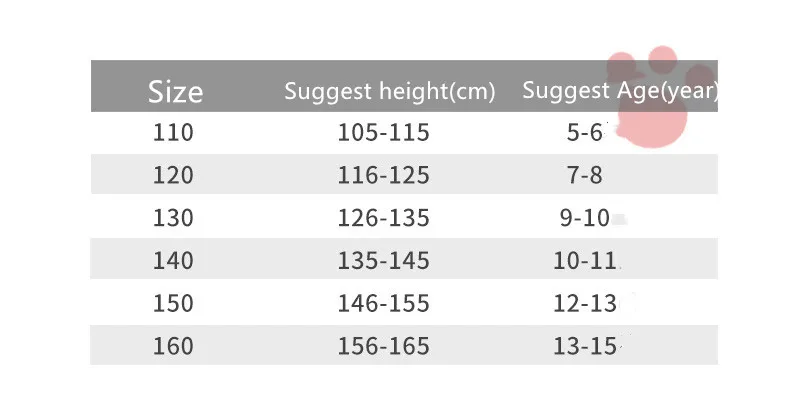Click the 146-155 height value
Viewport: 789px width, 404px height.
pos(383,304)
